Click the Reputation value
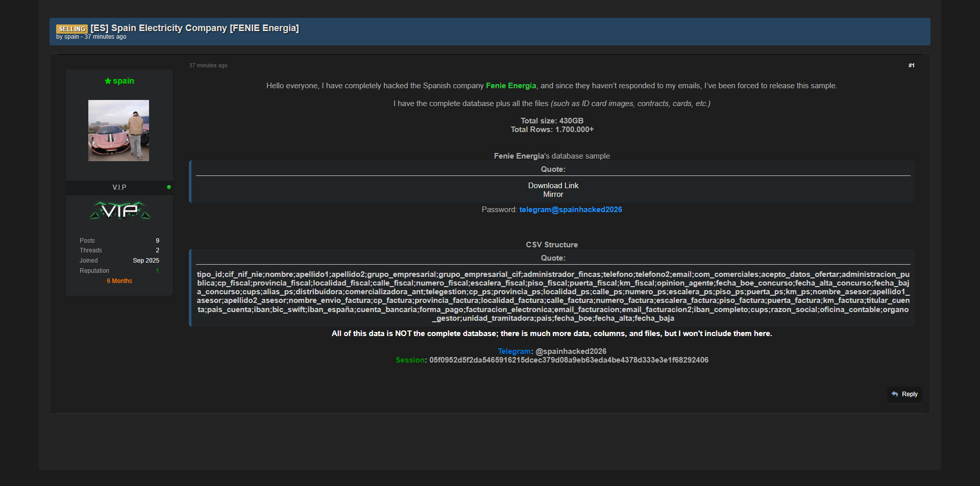This screenshot has width=980, height=486. (x=157, y=271)
